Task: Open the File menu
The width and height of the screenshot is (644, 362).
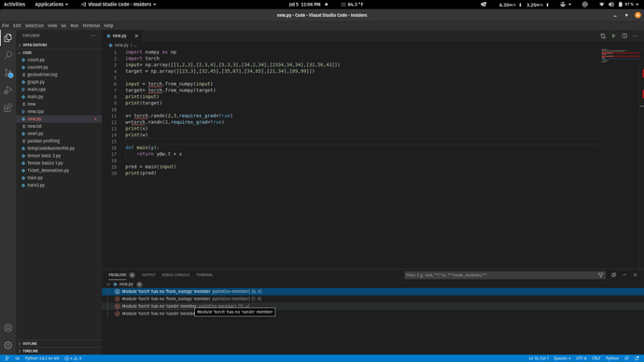Action: (6, 25)
